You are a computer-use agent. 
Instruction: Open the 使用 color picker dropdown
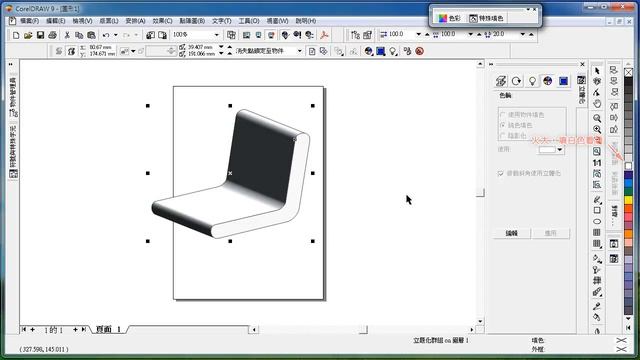point(560,150)
